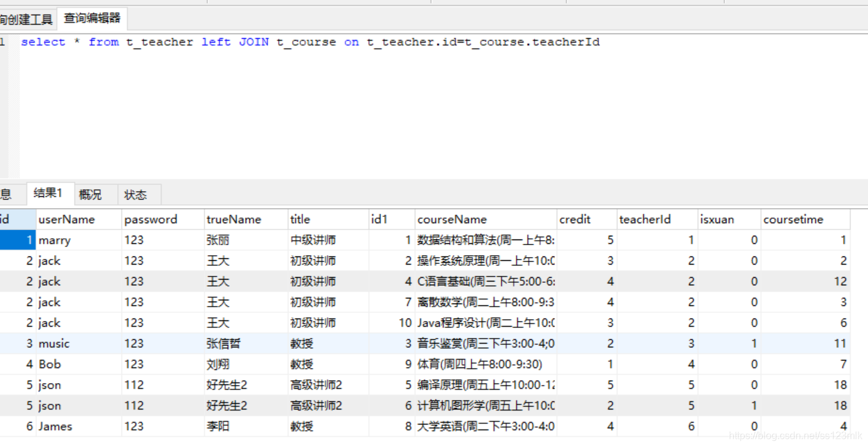Select the James userName cell
The height and width of the screenshot is (447, 868).
tap(78, 426)
